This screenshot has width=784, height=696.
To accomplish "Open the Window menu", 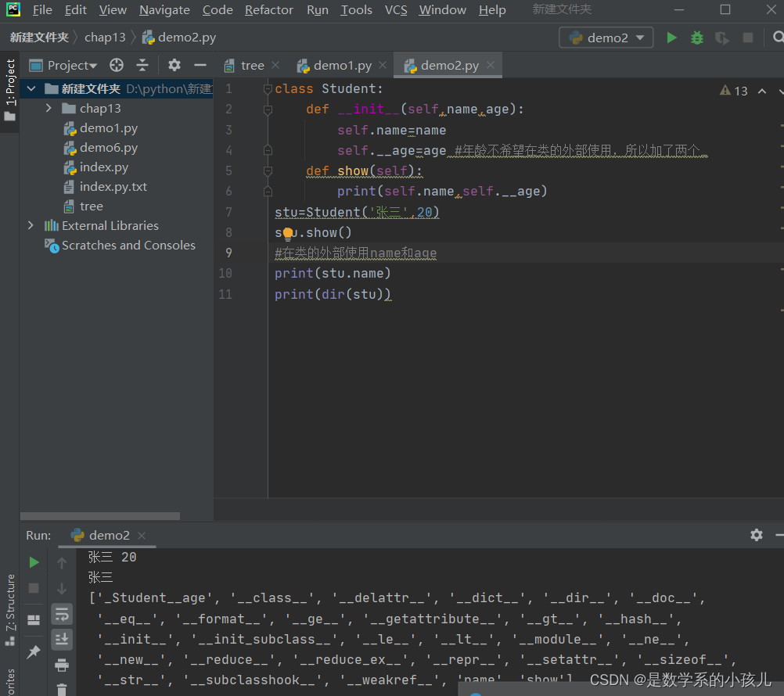I will click(443, 10).
